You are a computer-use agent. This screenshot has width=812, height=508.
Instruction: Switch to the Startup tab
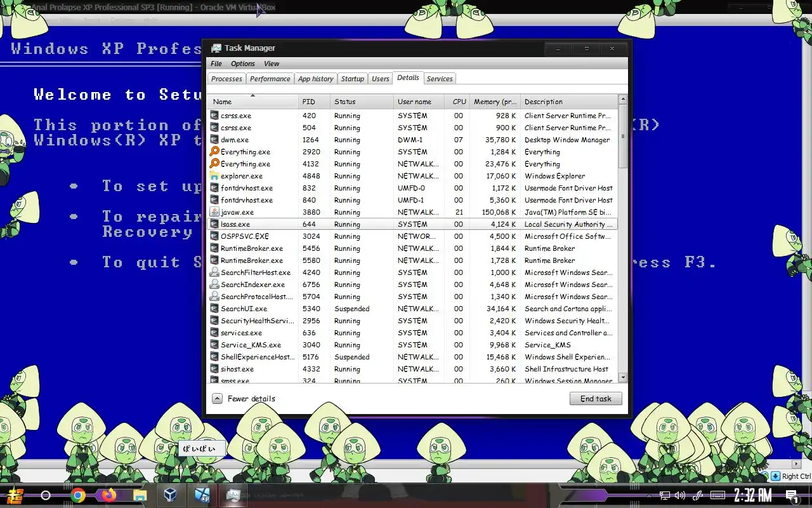352,79
